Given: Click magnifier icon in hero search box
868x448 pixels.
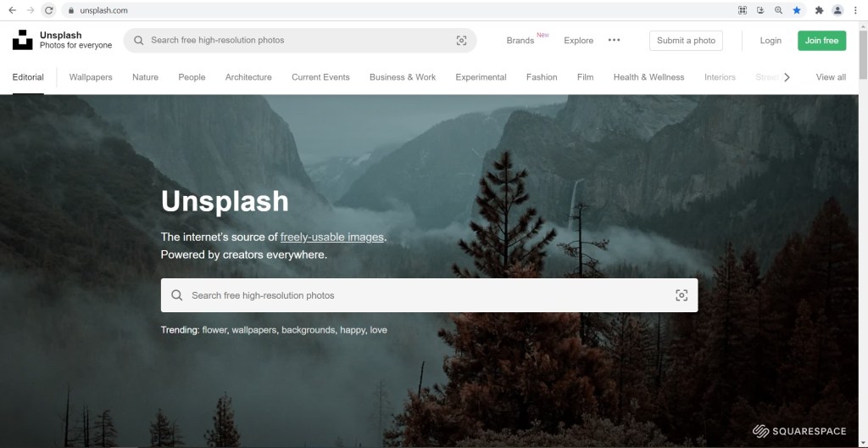Looking at the screenshot, I should [x=176, y=295].
